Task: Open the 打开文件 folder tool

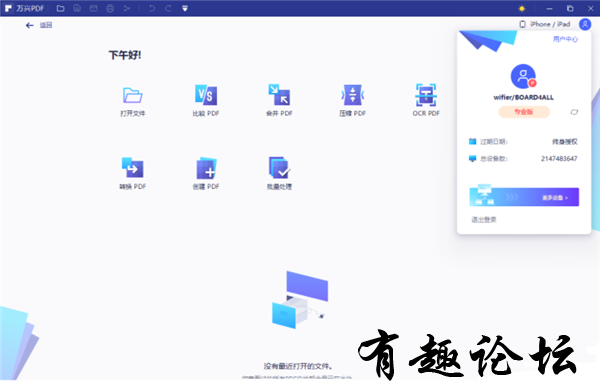Action: point(132,101)
